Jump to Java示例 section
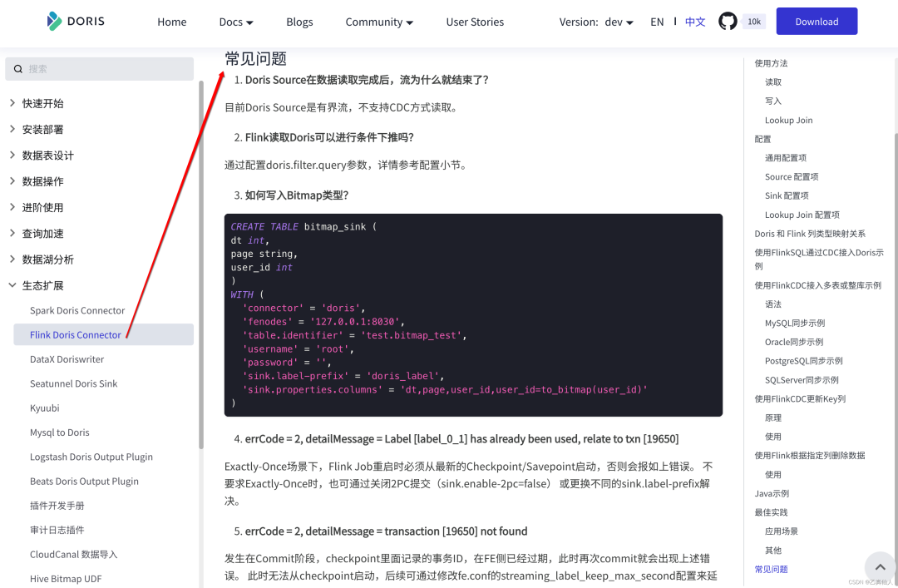898x588 pixels. (772, 493)
